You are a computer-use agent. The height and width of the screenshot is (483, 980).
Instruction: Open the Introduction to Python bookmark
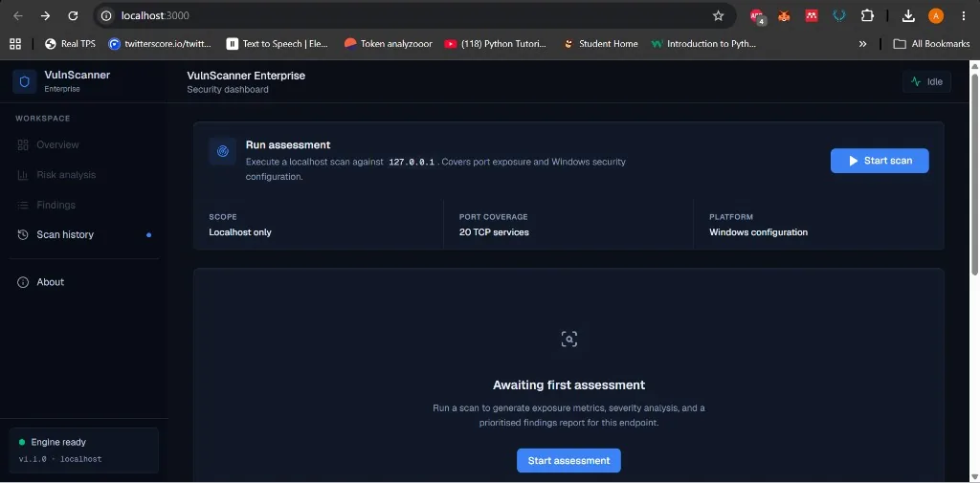click(703, 44)
